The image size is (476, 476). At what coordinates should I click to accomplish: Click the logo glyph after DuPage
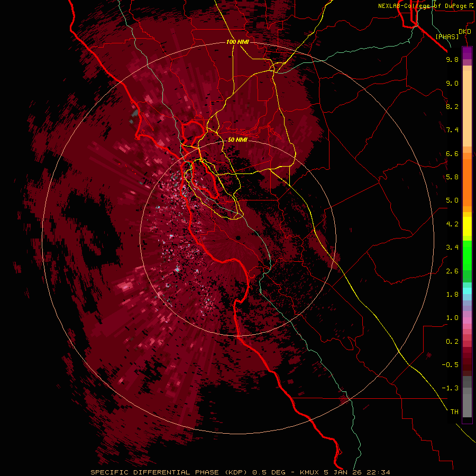[x=471, y=6]
